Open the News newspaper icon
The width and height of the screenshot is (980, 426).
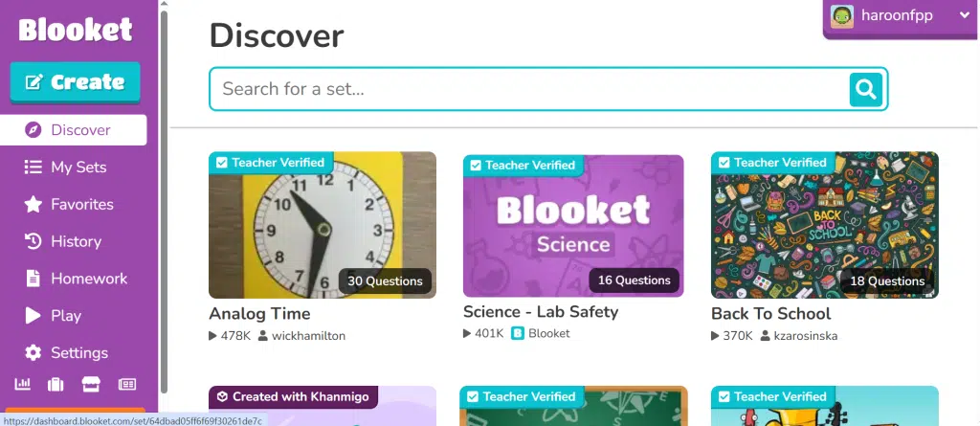(126, 384)
